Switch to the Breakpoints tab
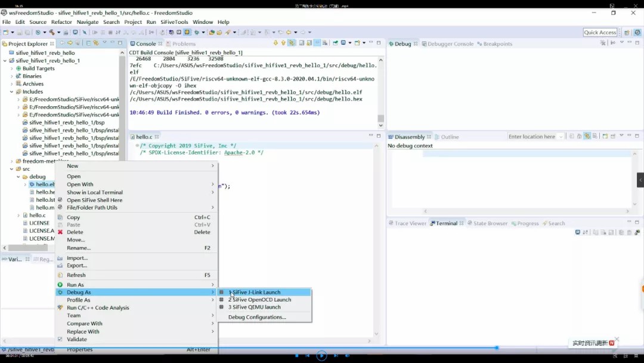 tap(494, 44)
